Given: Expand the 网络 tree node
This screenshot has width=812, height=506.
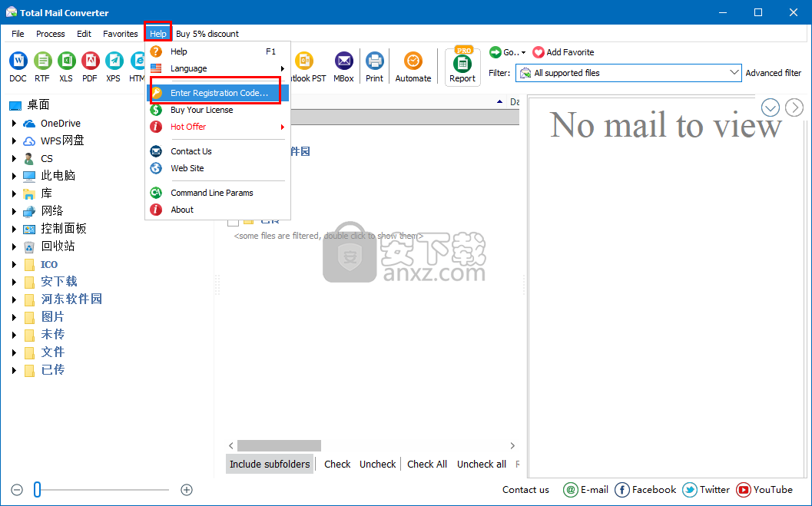Looking at the screenshot, I should tap(14, 211).
